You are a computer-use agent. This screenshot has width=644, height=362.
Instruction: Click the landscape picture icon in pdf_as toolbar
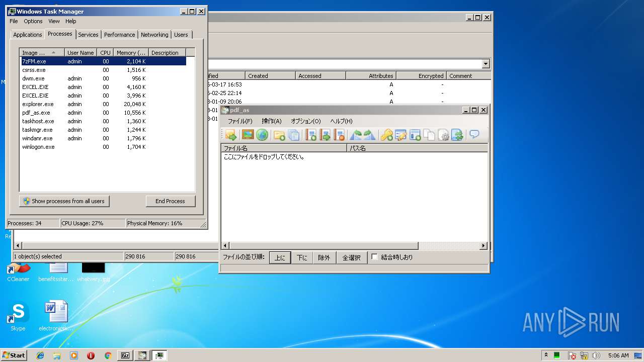248,135
